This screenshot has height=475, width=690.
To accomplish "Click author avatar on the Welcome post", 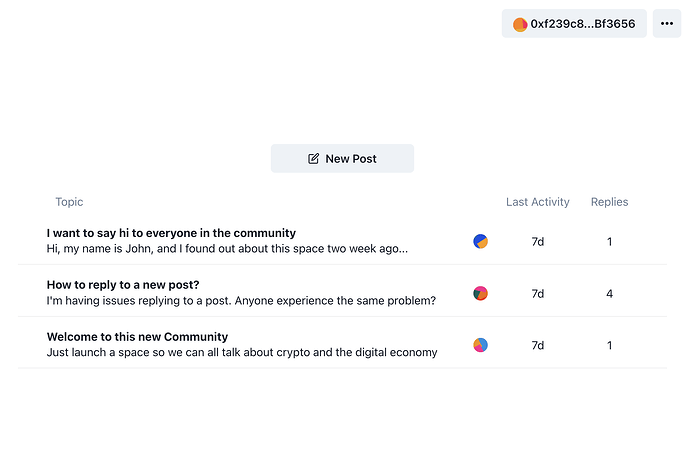I will click(480, 345).
